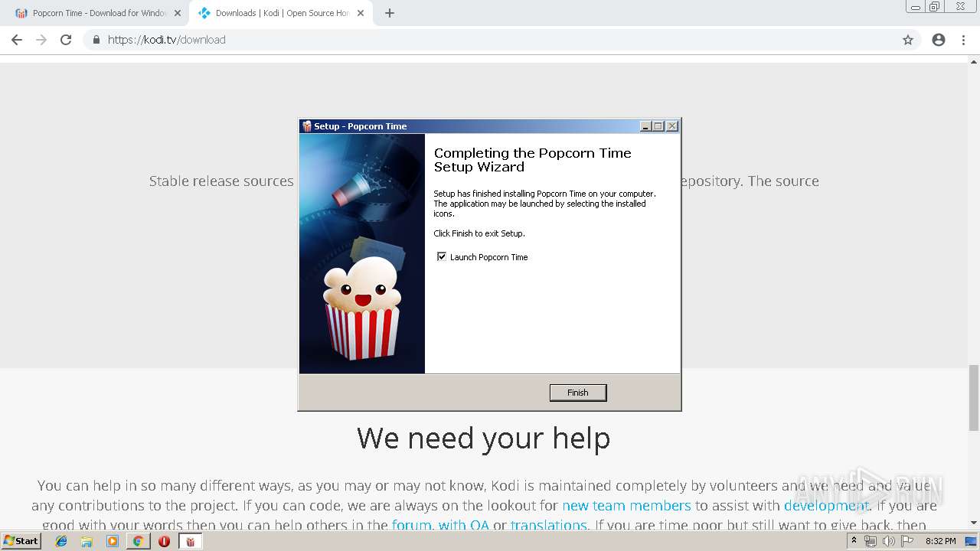Open Action Center flag icon
The width and height of the screenshot is (980, 551).
[907, 541]
